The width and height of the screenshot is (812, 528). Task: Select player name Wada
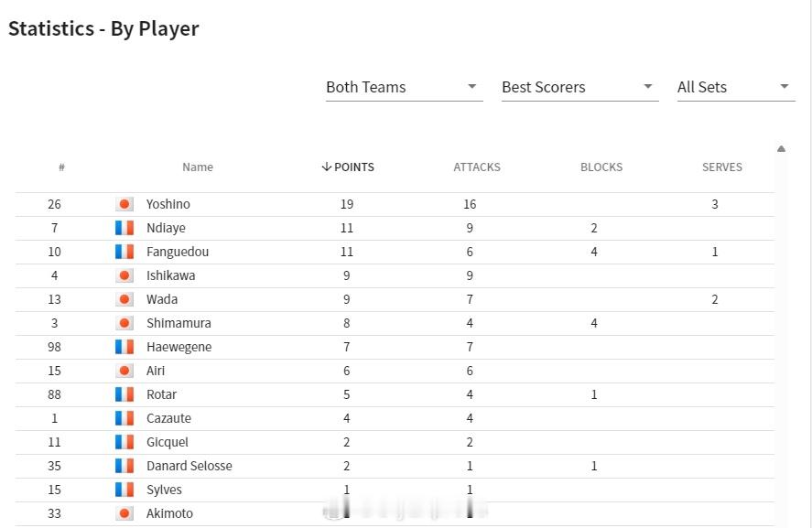162,299
